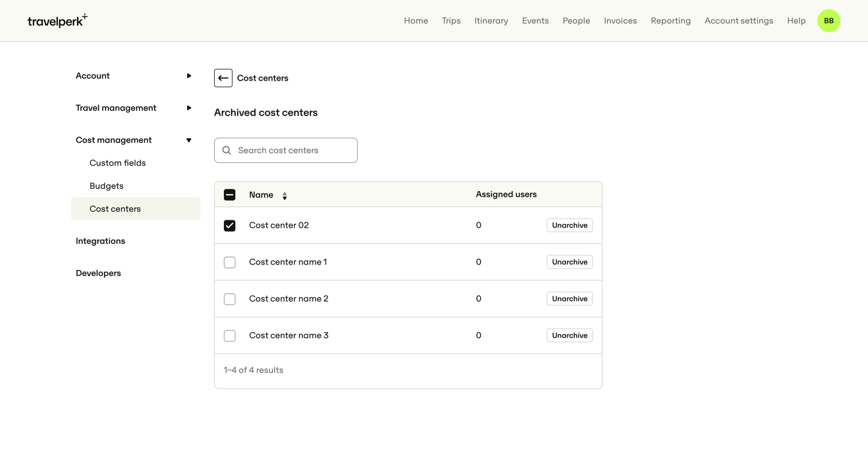
Task: Unarchive Cost center name 2
Action: tap(569, 299)
